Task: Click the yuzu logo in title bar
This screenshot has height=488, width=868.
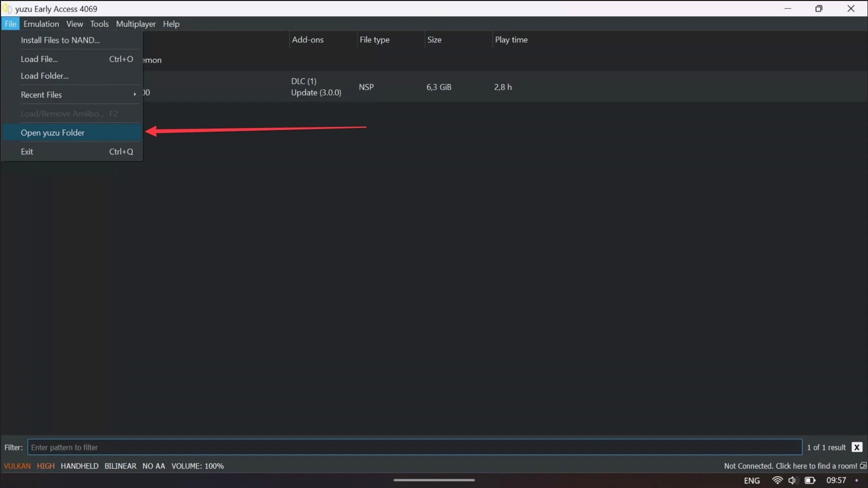Action: 7,9
